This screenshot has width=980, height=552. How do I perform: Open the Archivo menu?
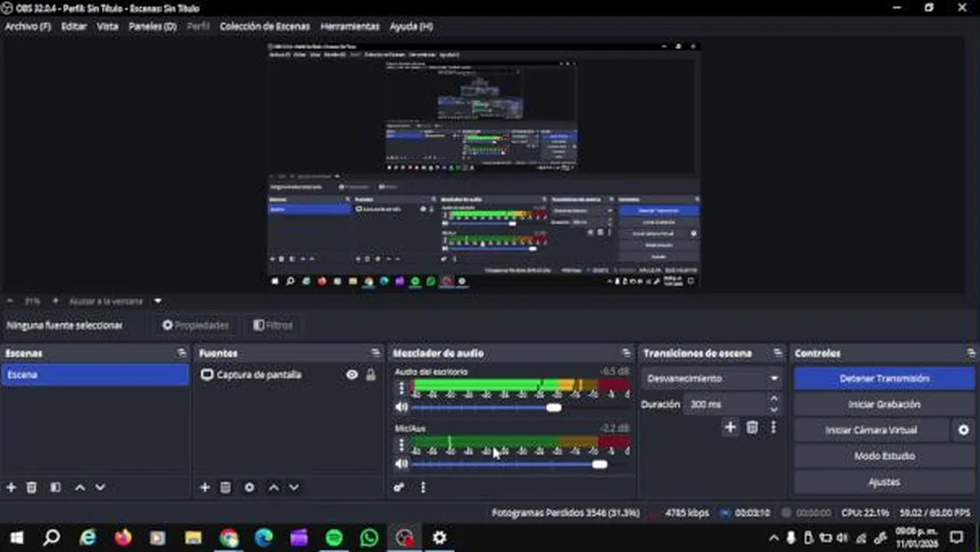(28, 26)
